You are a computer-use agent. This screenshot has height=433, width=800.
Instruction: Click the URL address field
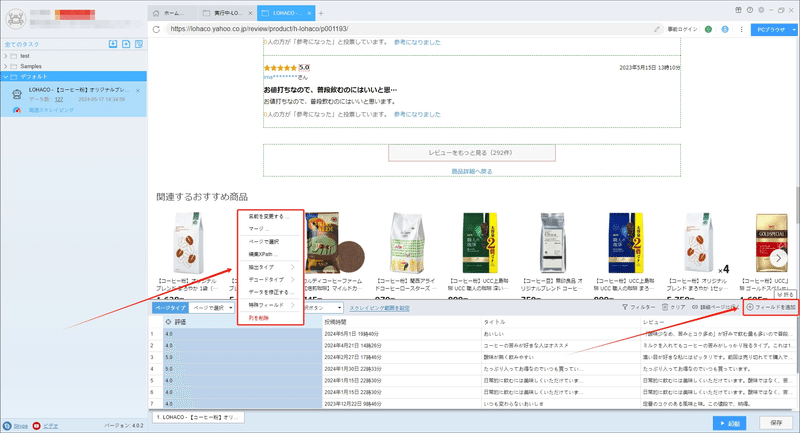(x=408, y=29)
